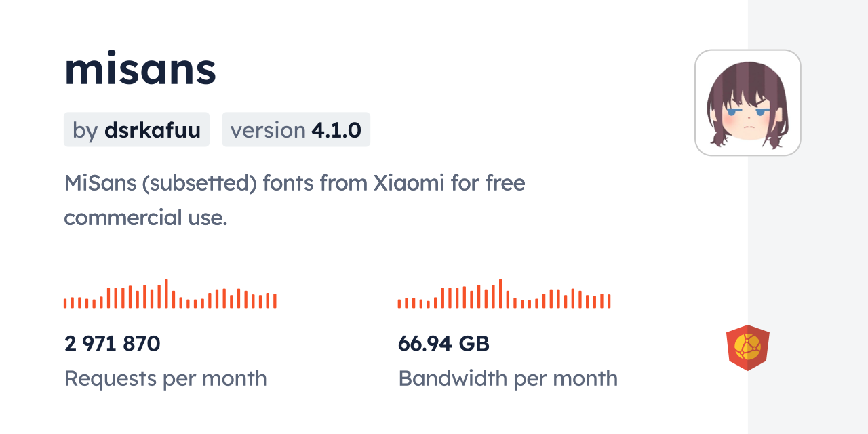Image resolution: width=868 pixels, height=434 pixels.
Task: Click the tallest bar in bandwidth chart
Action: click(x=500, y=294)
